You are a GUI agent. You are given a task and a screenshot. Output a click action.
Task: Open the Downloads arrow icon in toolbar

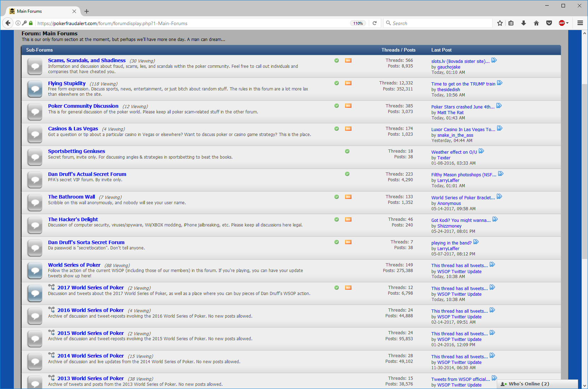pyautogui.click(x=524, y=23)
